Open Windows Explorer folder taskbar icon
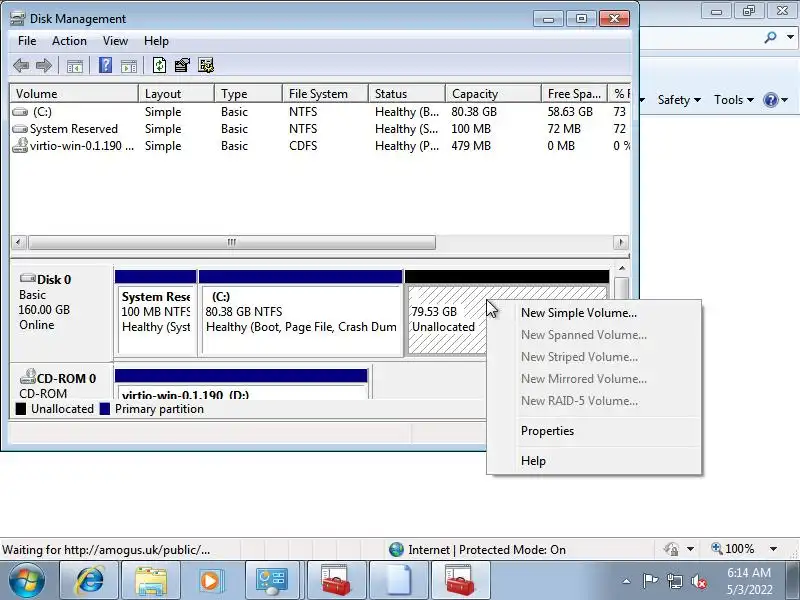This screenshot has height=600, width=800. [151, 581]
